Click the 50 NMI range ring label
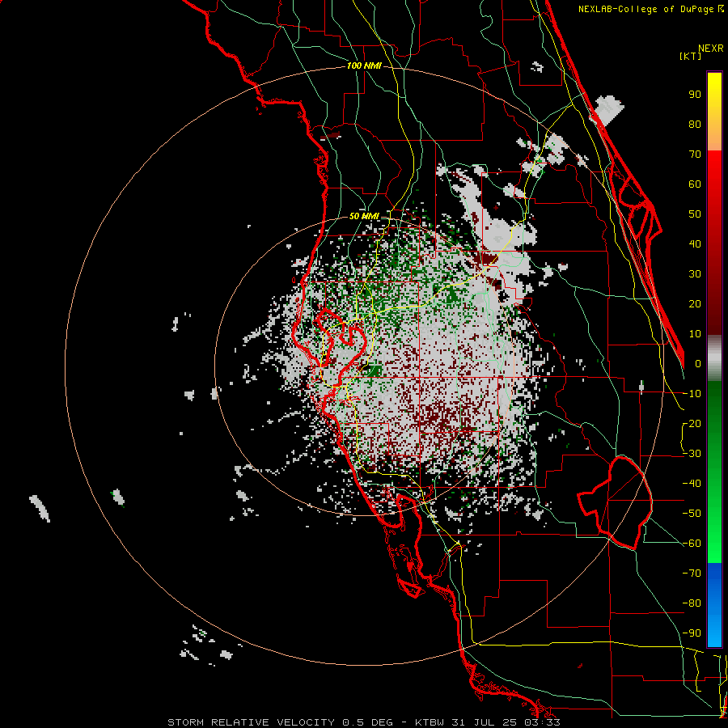Image resolution: width=728 pixels, height=728 pixels. click(364, 216)
